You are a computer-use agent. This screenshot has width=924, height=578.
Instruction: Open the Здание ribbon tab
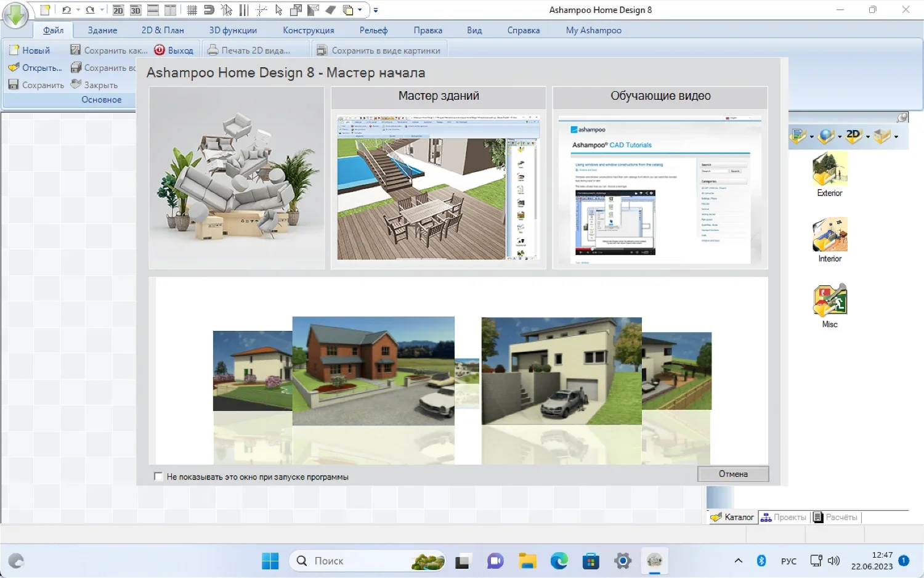pyautogui.click(x=102, y=30)
